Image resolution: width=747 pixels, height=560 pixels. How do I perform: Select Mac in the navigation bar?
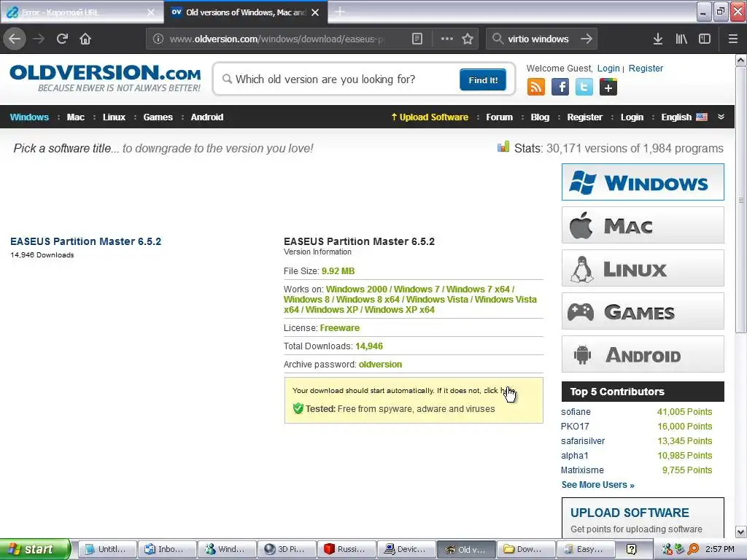pos(75,117)
